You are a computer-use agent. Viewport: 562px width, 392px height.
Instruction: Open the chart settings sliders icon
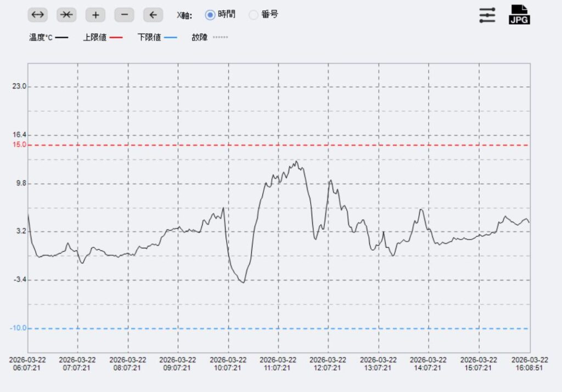tap(487, 15)
